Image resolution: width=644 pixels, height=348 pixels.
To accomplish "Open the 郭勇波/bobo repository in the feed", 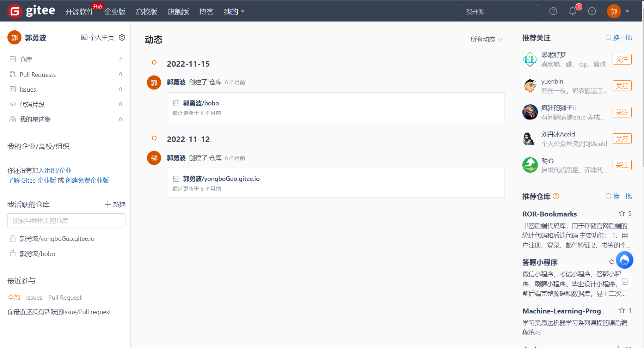I will point(201,103).
